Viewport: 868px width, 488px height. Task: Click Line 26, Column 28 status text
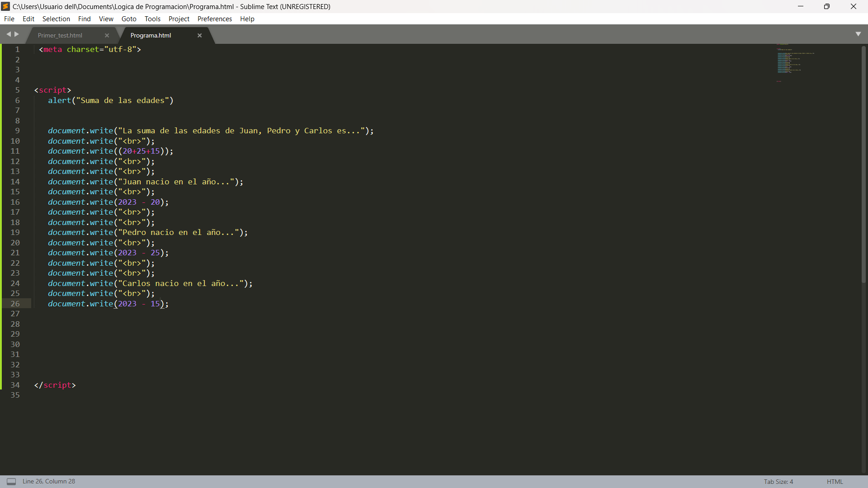pyautogui.click(x=49, y=482)
